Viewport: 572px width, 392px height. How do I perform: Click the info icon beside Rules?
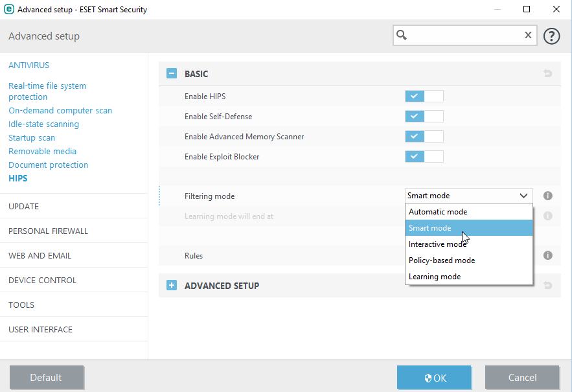tap(547, 255)
